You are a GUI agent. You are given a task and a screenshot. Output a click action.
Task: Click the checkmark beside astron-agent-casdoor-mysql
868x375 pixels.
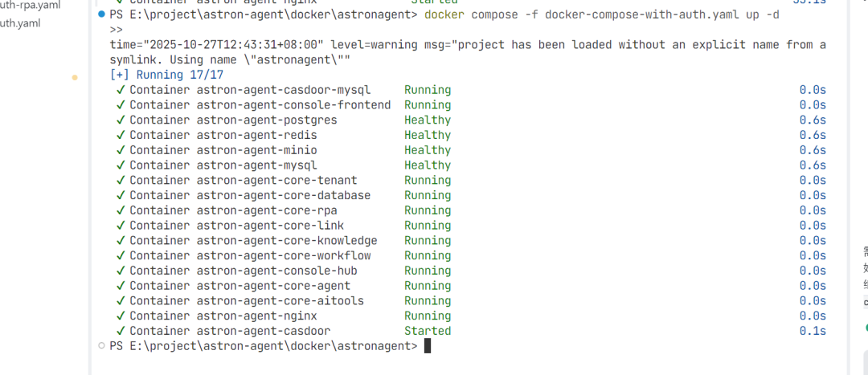[x=121, y=90]
